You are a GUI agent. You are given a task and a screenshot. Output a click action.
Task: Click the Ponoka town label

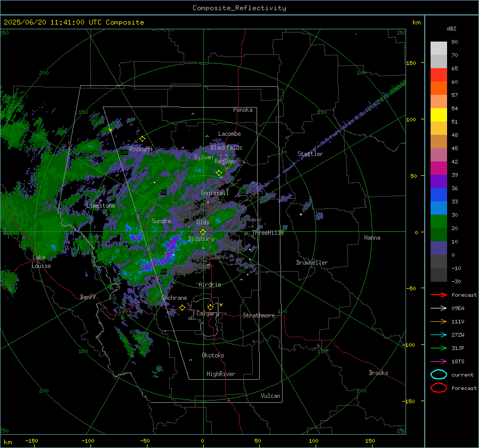243,110
